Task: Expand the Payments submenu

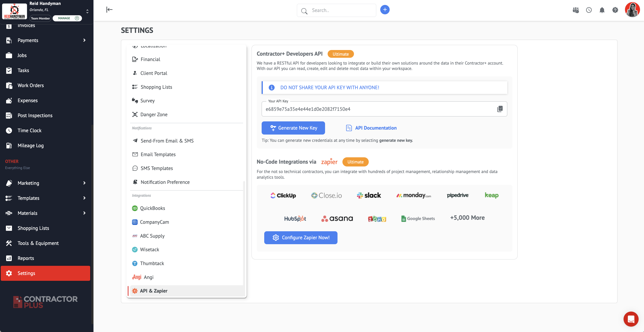Action: point(84,40)
